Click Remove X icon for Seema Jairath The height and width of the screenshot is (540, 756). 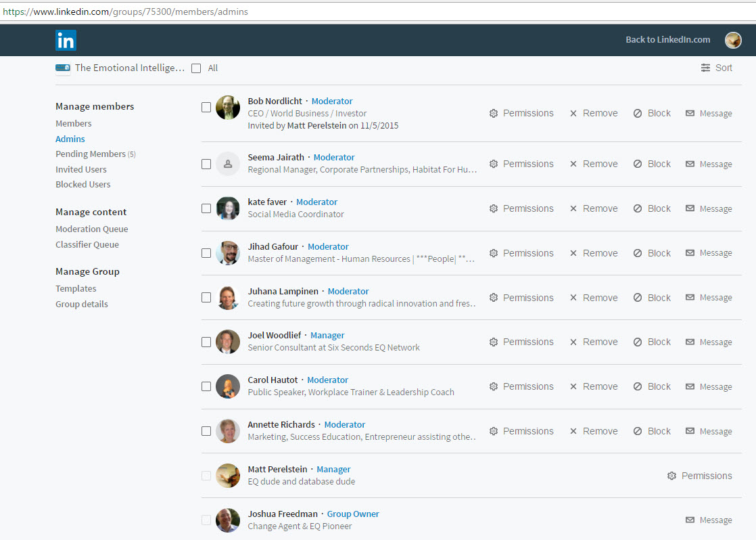[x=573, y=164]
